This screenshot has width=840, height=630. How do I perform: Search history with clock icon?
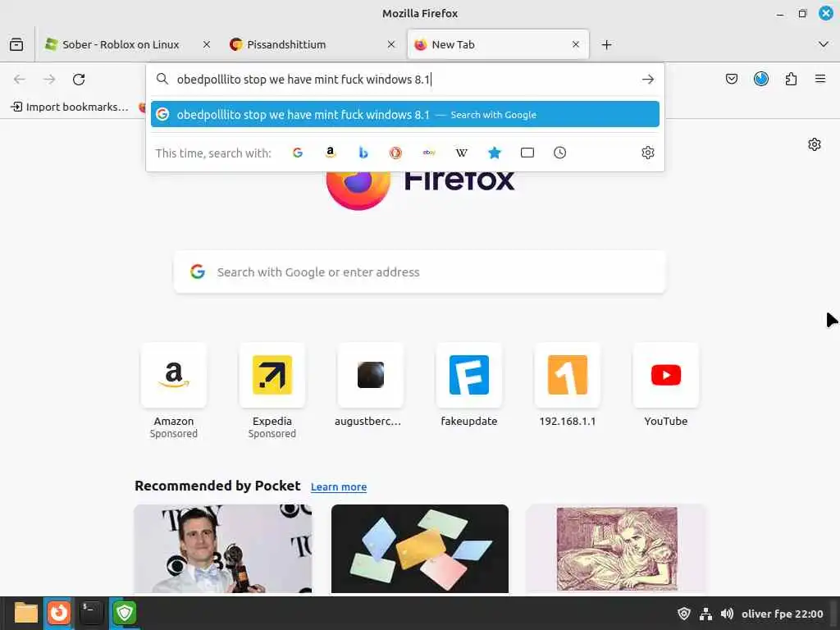pos(559,153)
